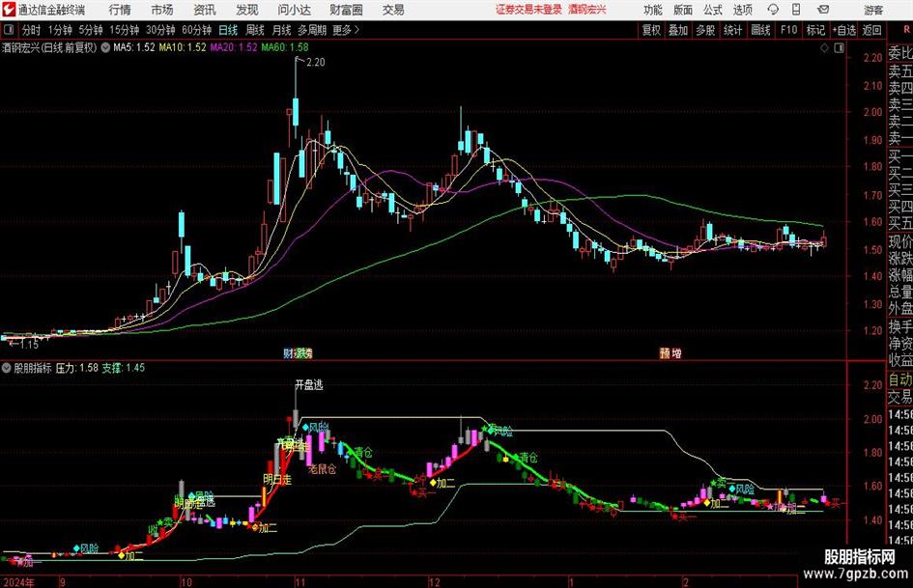Click the 支撑: 1.45 value label

[x=124, y=368]
